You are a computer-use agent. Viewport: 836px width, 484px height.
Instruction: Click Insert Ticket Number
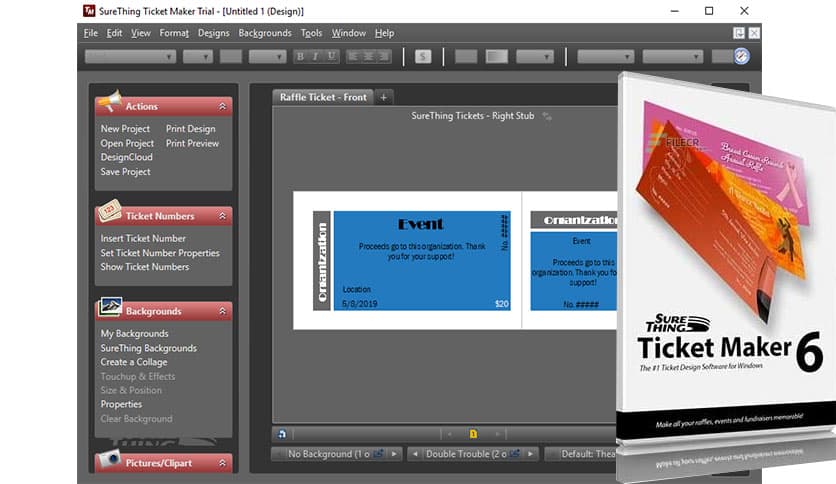click(x=143, y=238)
